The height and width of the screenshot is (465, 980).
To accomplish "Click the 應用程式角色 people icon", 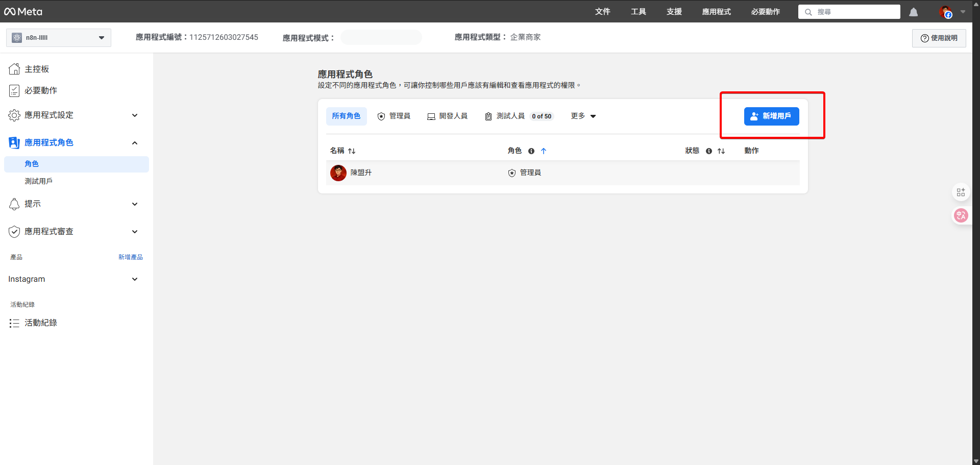I will tap(14, 142).
